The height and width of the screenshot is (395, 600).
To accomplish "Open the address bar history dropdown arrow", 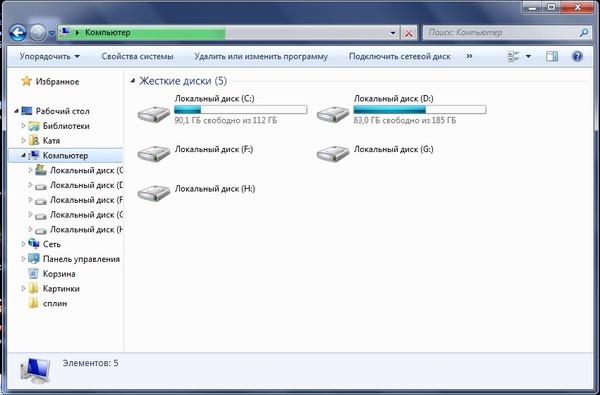I will (393, 33).
